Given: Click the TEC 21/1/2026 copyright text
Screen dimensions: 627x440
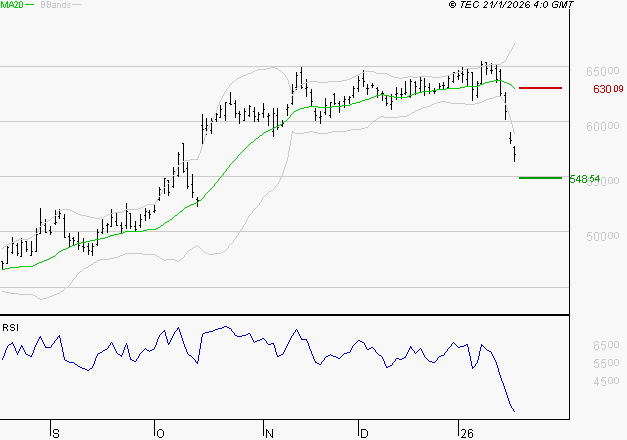Looking at the screenshot, I should pos(511,5).
